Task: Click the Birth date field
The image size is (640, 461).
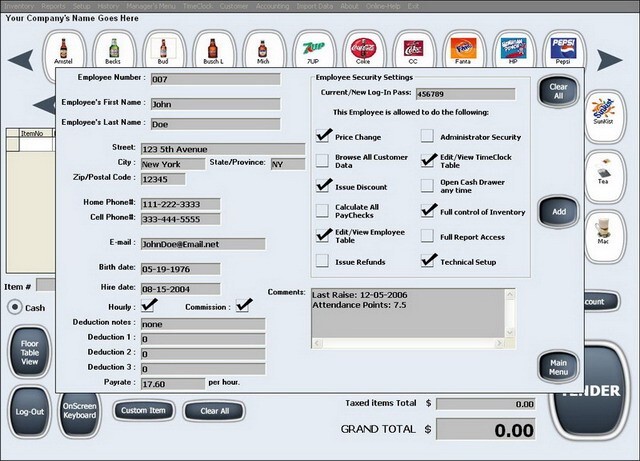Action: (x=180, y=269)
